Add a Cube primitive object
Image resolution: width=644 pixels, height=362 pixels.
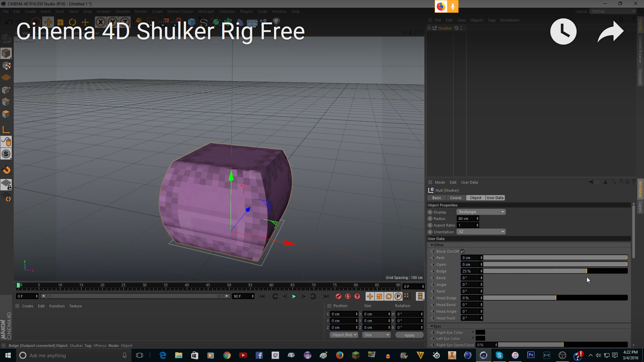click(192, 22)
